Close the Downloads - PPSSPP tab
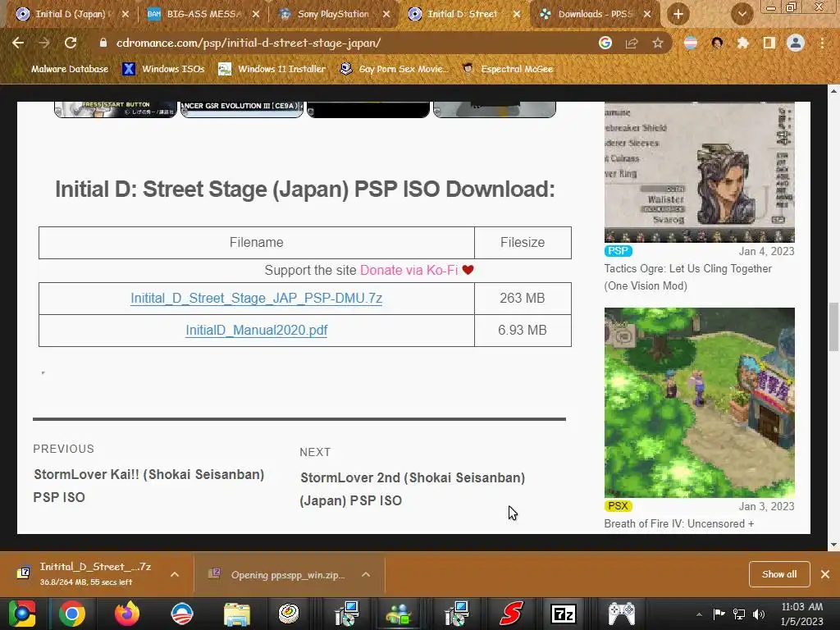840x630 pixels. tap(647, 14)
